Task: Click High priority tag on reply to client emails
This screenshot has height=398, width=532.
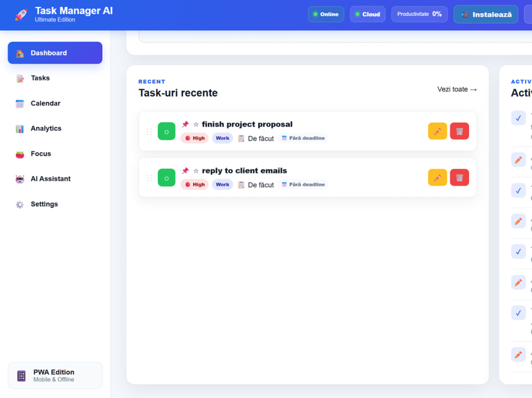Action: pos(195,185)
